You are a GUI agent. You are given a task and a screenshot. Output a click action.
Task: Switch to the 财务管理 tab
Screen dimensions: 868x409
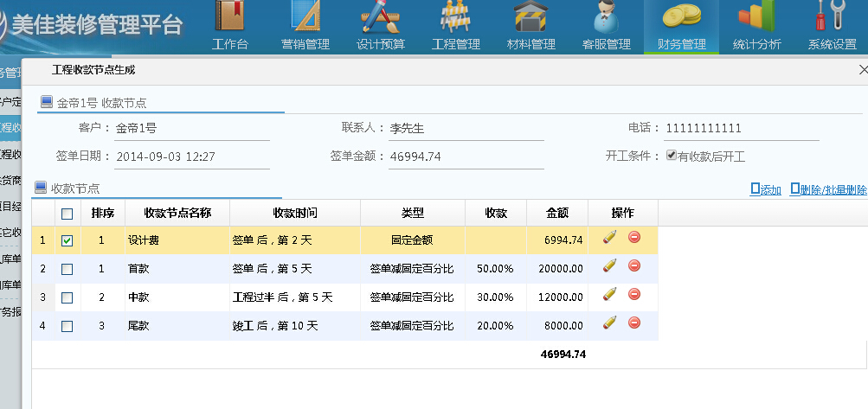(681, 28)
